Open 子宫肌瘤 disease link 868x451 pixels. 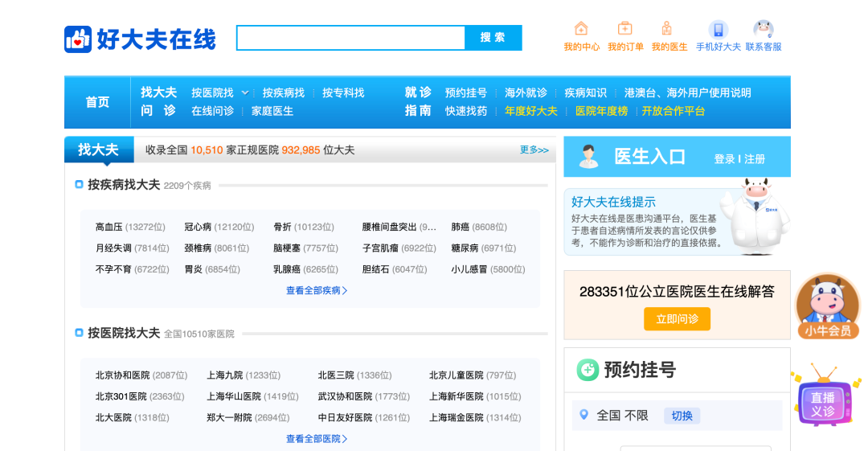pos(380,248)
